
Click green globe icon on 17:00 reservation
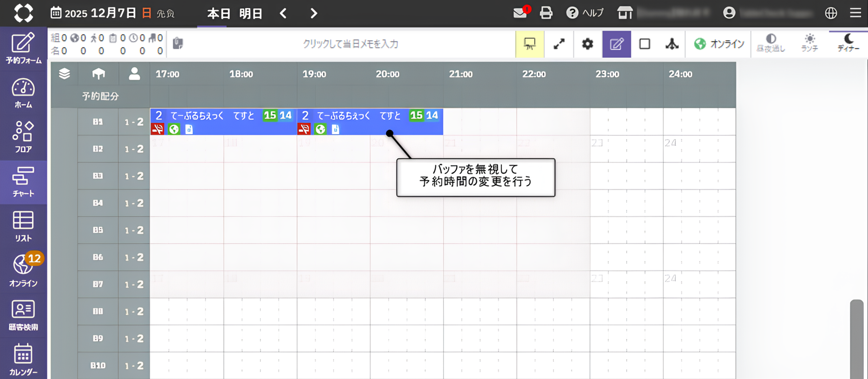coord(174,129)
